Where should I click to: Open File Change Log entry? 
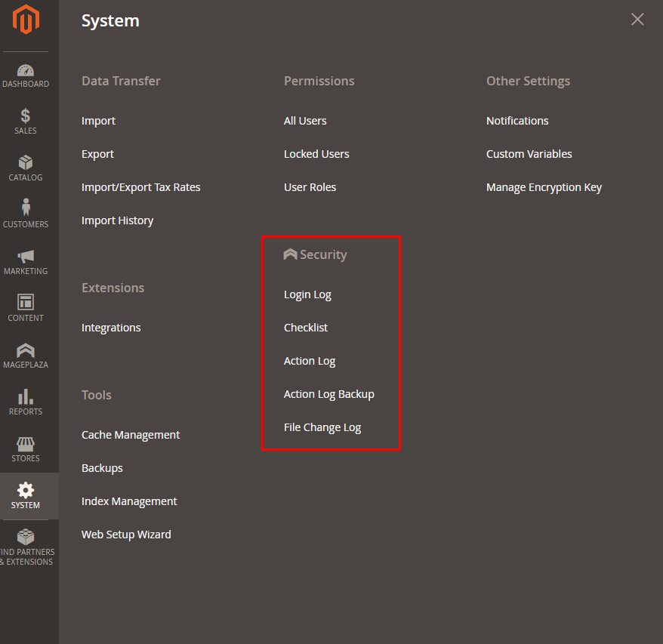click(x=322, y=427)
